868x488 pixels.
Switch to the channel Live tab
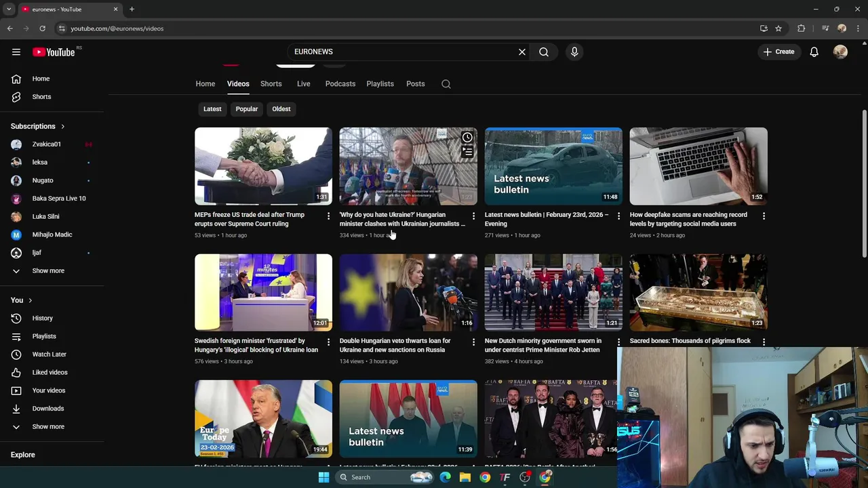[x=303, y=84]
